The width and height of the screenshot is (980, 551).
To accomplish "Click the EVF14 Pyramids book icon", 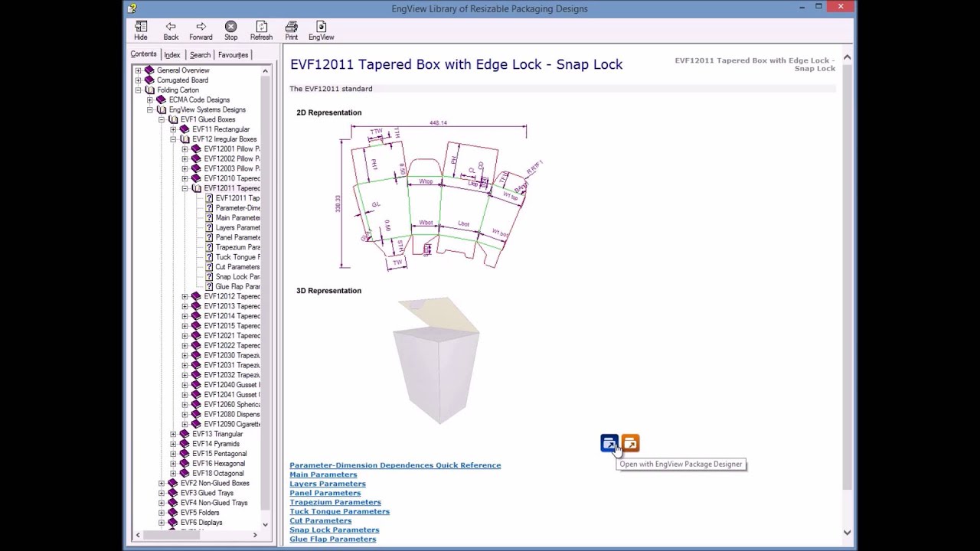I will pos(185,444).
